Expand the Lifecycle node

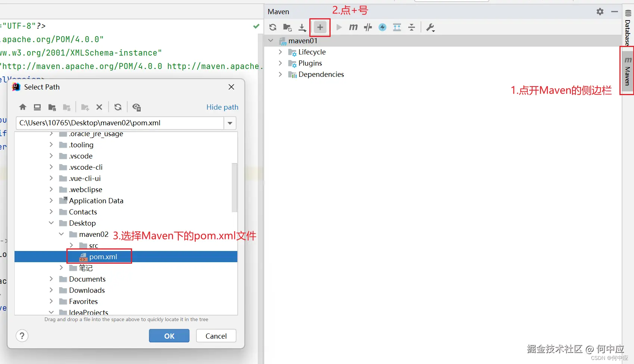tap(280, 52)
